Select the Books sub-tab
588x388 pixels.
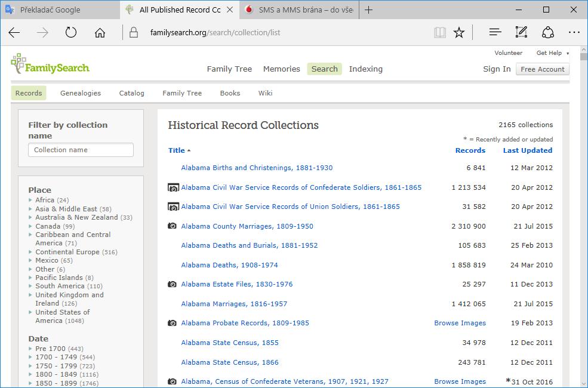230,93
